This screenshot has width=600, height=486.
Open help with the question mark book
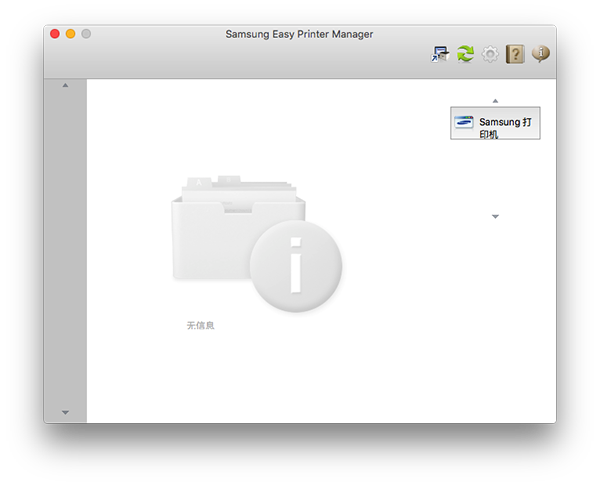pyautogui.click(x=515, y=55)
